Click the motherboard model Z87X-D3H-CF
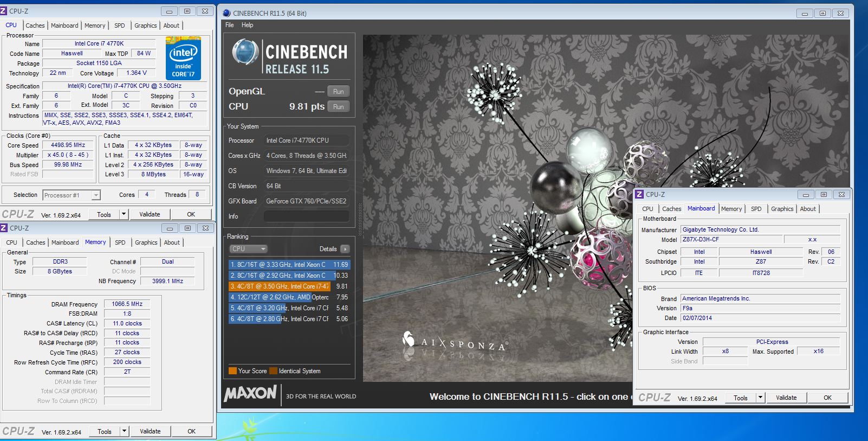 tap(731, 239)
